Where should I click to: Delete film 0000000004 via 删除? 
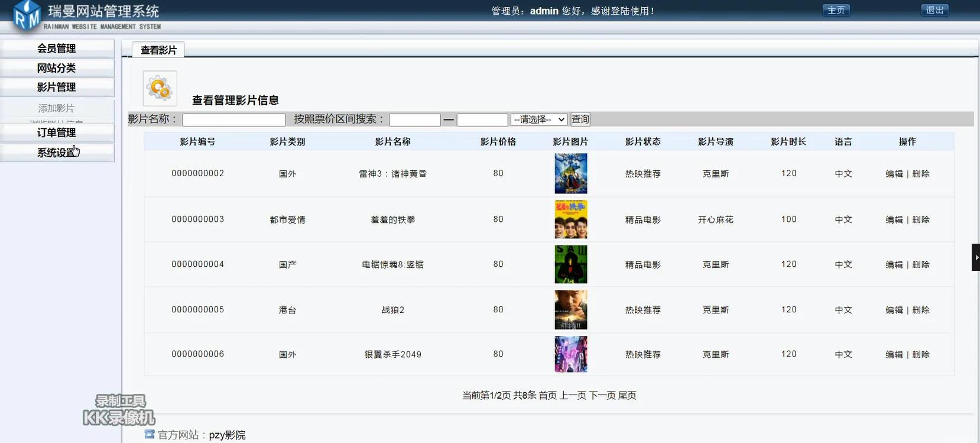(921, 264)
